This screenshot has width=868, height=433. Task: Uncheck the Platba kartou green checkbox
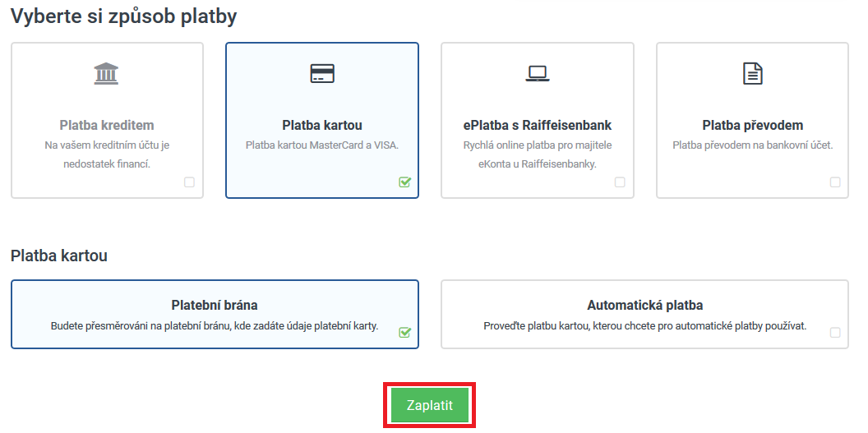click(x=404, y=182)
